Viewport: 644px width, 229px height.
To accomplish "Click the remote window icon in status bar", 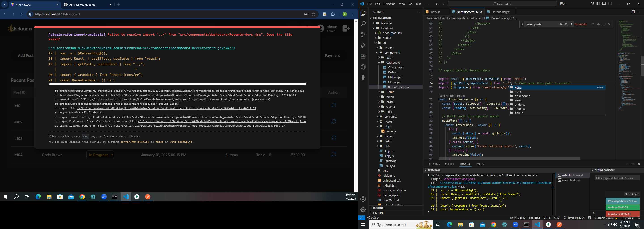I will pos(362,218).
